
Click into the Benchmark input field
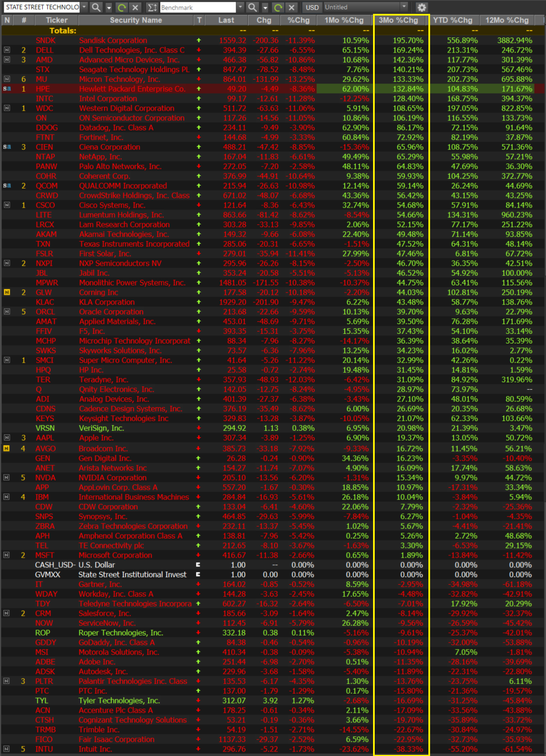[198, 7]
